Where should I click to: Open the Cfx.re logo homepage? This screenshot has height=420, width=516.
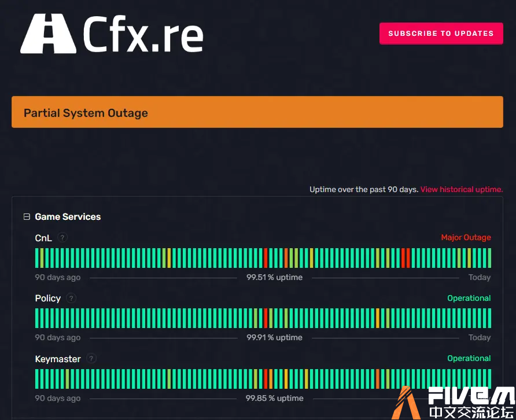click(x=112, y=33)
